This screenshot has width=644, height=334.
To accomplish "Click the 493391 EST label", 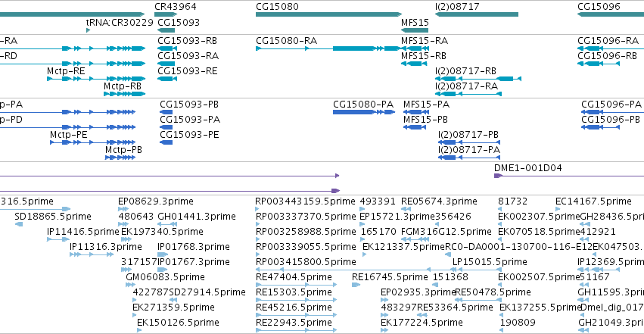I will click(378, 201).
